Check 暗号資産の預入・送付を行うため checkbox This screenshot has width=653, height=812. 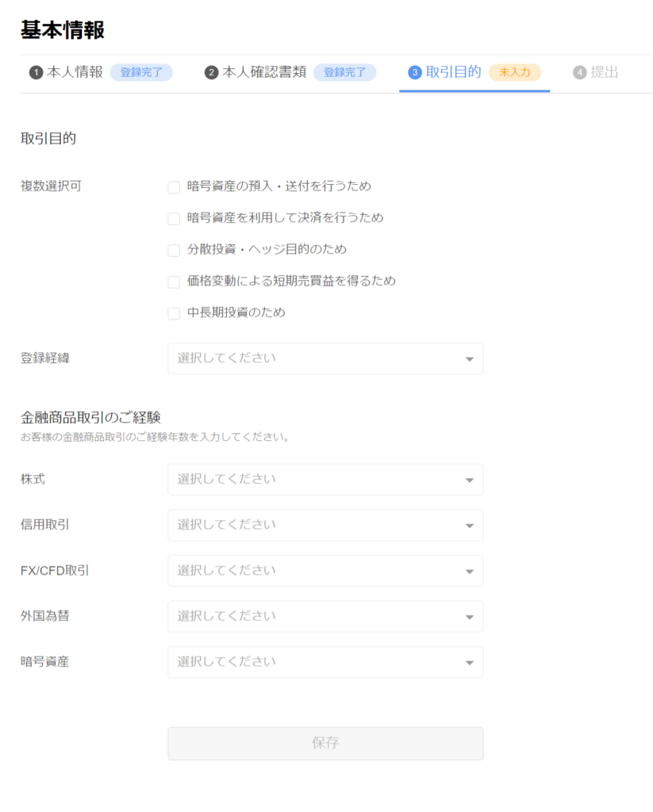[x=174, y=187]
